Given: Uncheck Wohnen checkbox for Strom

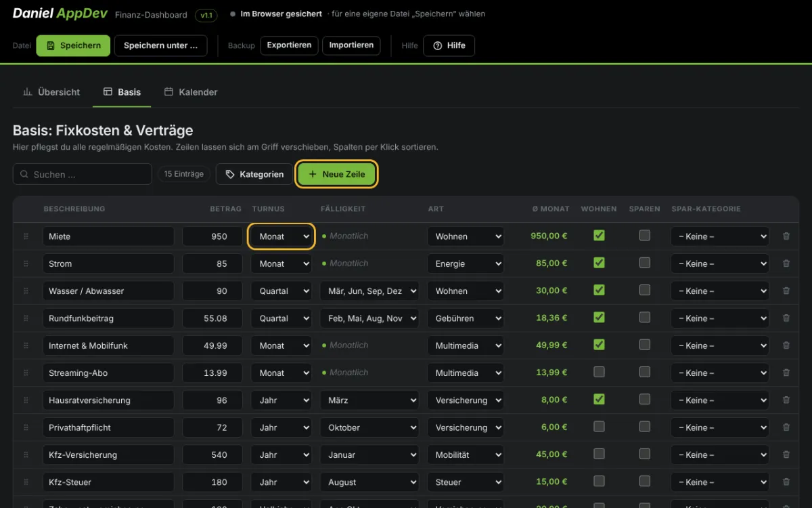Looking at the screenshot, I should click(x=599, y=262).
